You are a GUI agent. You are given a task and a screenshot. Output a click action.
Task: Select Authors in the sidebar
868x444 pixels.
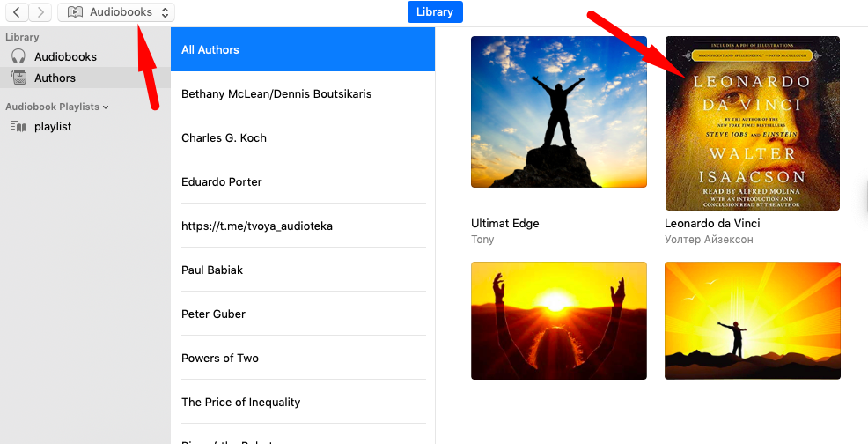pos(85,78)
